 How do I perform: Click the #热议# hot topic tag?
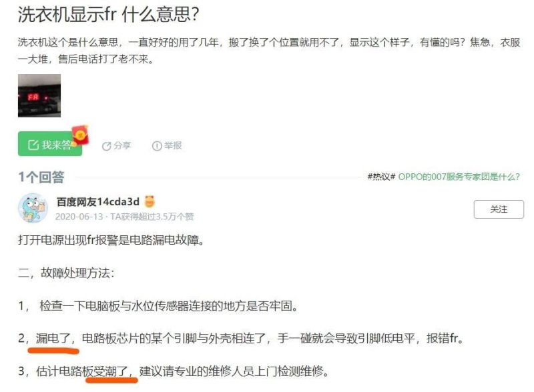(381, 177)
